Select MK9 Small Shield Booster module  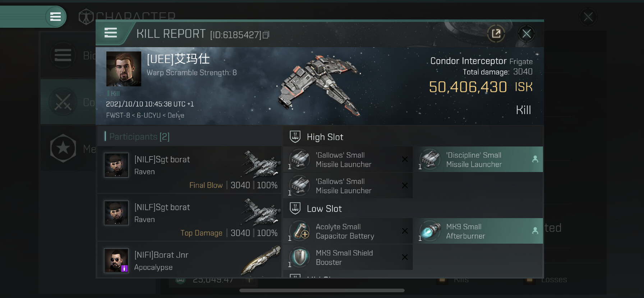(348, 257)
